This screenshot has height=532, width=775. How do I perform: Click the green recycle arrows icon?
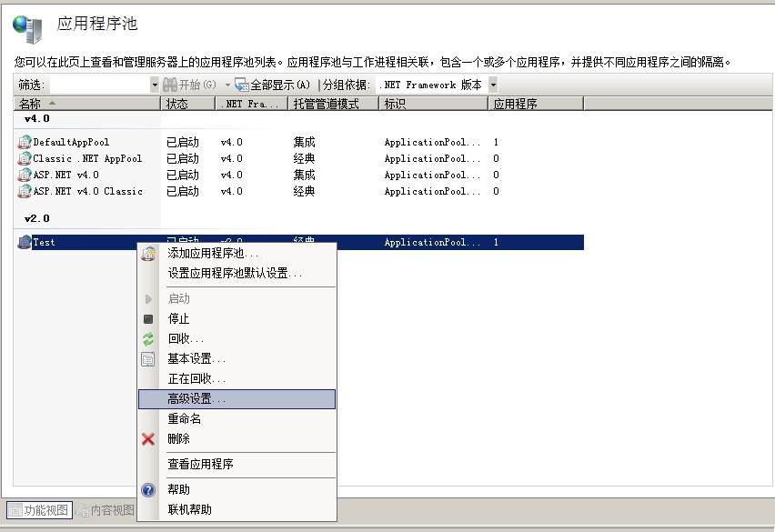coord(148,339)
